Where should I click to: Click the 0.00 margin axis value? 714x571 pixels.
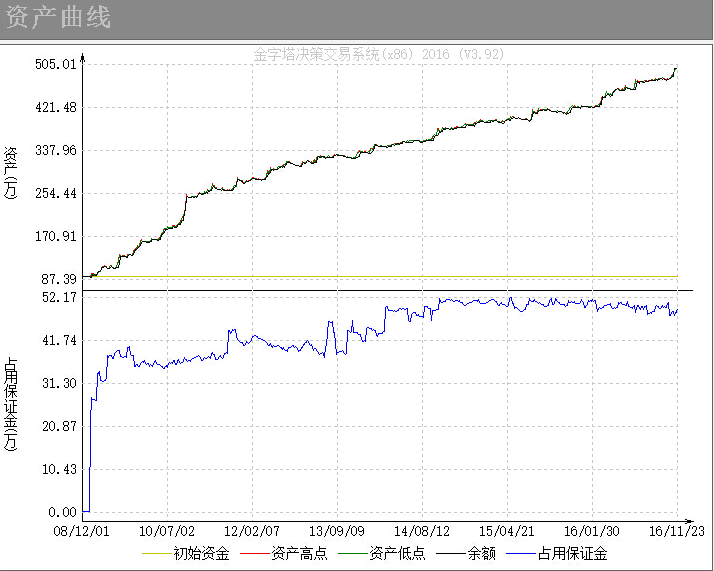62,512
